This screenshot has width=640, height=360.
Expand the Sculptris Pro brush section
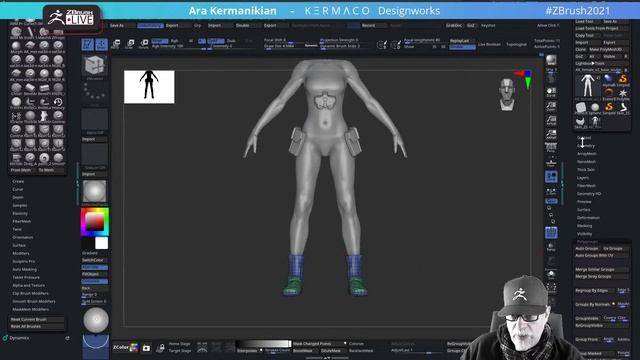(24, 261)
